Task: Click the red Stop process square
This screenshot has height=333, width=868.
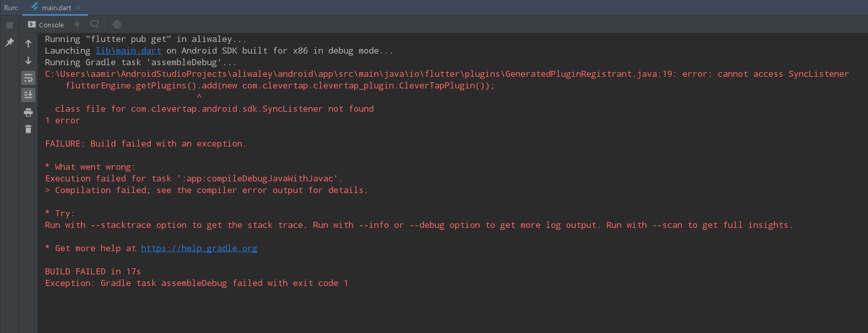Action: (9, 25)
